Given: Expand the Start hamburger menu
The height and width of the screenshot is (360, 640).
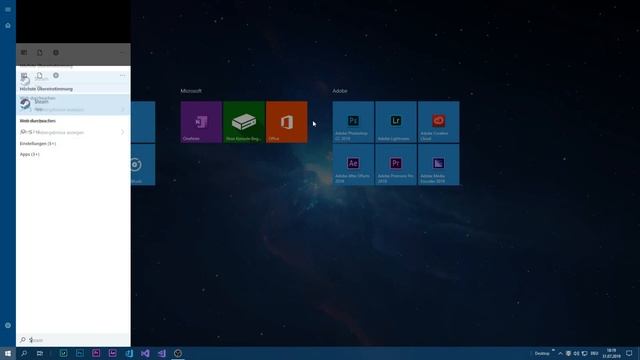Looking at the screenshot, I should pyautogui.click(x=8, y=9).
